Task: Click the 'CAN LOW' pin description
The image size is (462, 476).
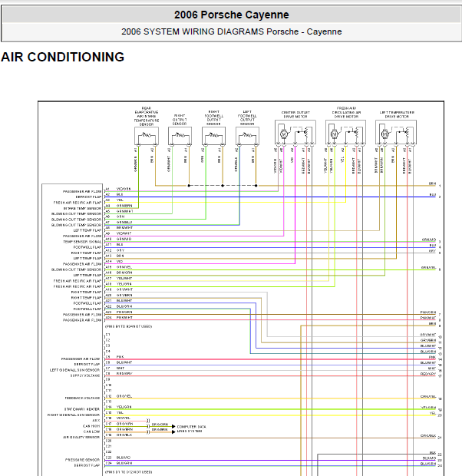Action: pyautogui.click(x=91, y=431)
